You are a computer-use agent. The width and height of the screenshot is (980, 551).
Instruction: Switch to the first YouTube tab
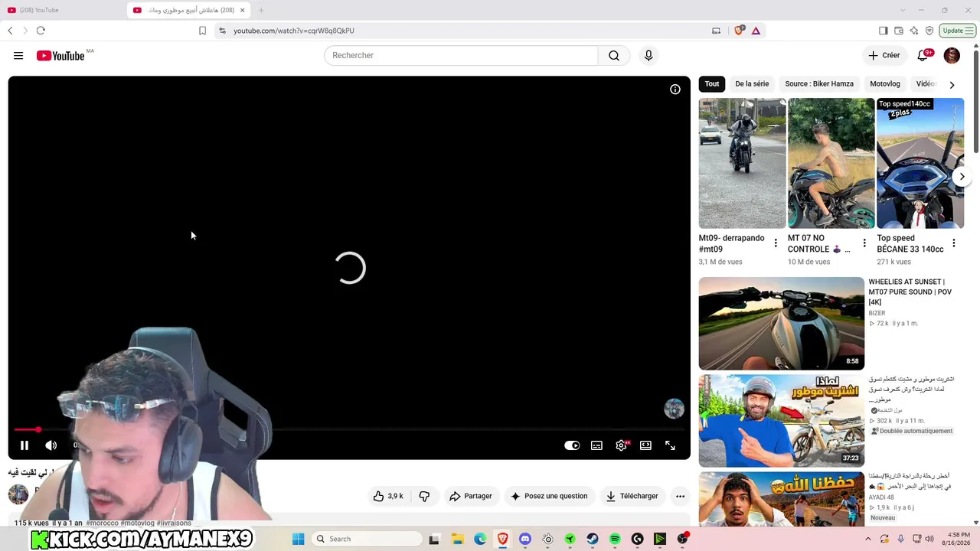pos(61,10)
